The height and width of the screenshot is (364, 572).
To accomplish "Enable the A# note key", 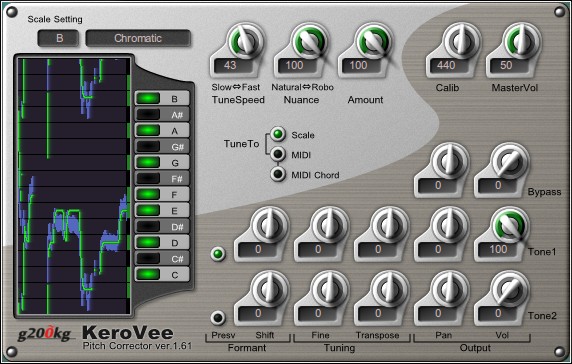I will pyautogui.click(x=162, y=115).
